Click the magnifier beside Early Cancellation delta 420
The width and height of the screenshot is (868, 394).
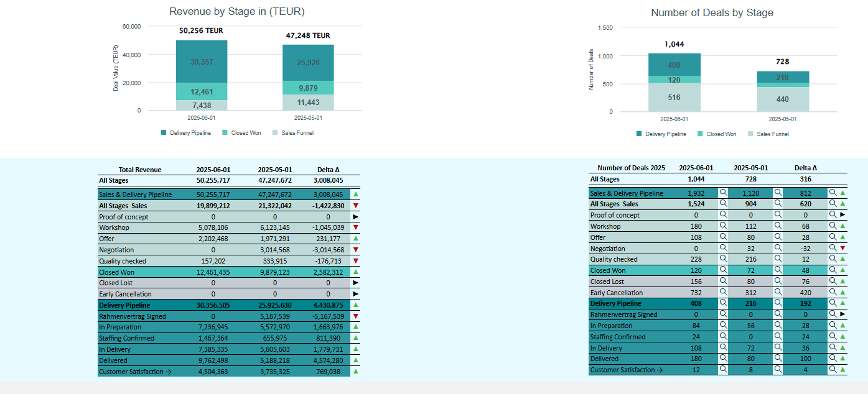[x=833, y=293]
